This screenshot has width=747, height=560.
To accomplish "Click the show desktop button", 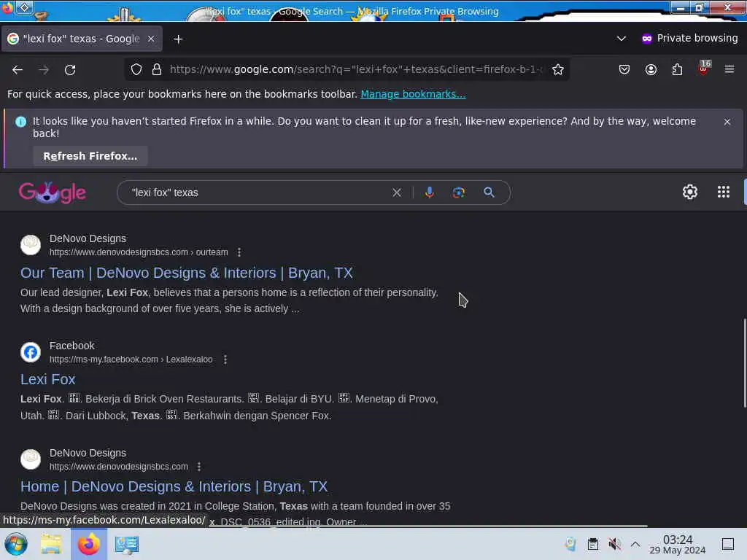I will coord(728,544).
